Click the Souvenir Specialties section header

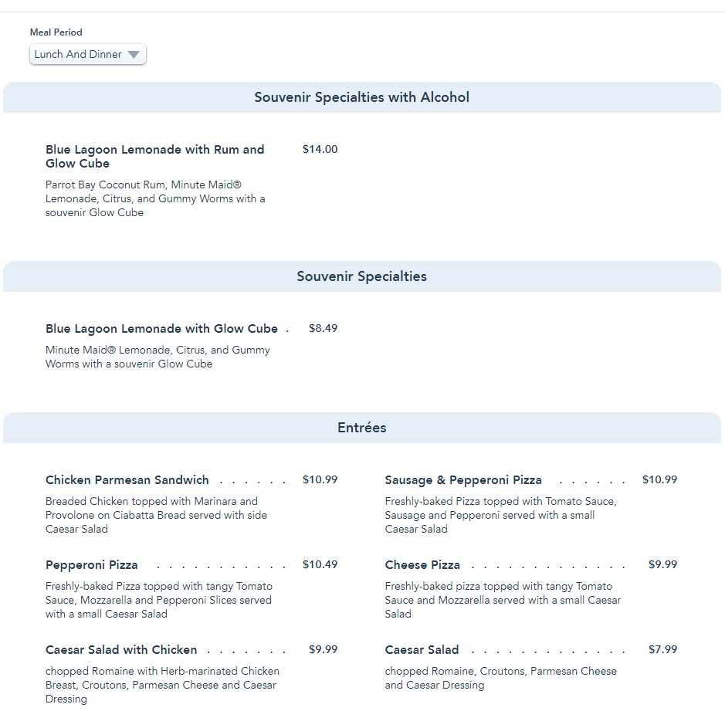(x=361, y=276)
